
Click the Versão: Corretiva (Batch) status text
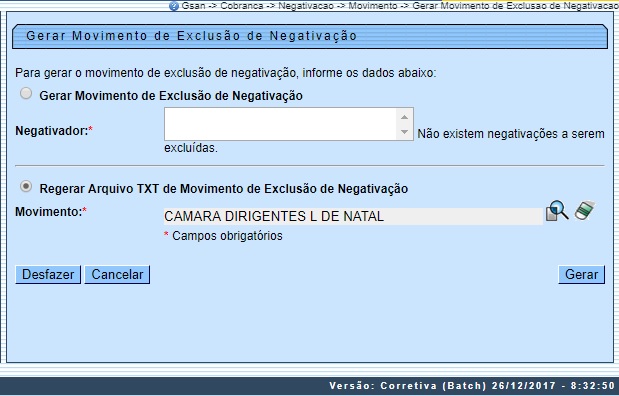pyautogui.click(x=472, y=385)
